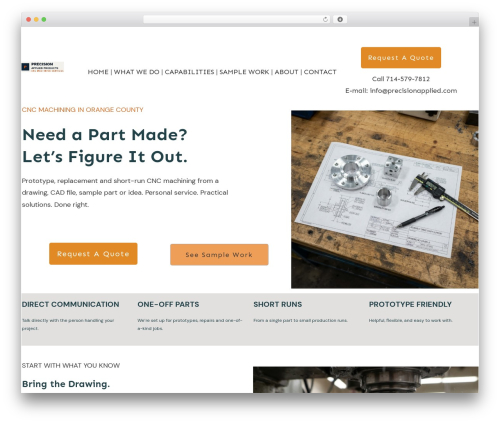Click the PROTOTYPE FRIENDLY heading
Screen dimensions: 500x423
click(x=410, y=304)
